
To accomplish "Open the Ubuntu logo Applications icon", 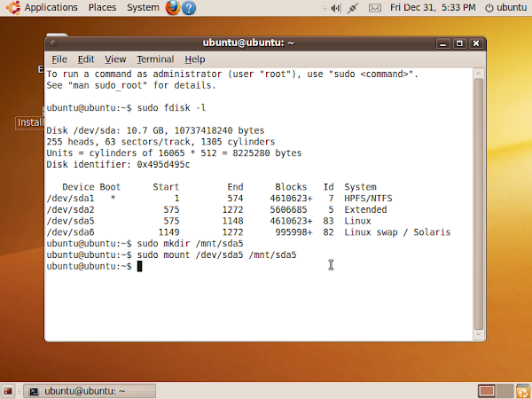I will pos(13,7).
